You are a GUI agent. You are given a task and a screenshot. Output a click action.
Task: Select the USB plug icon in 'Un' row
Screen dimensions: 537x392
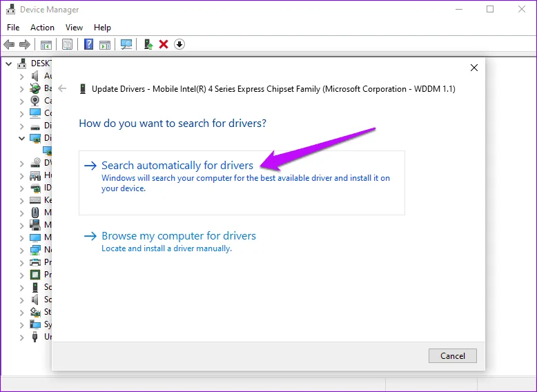coord(35,337)
